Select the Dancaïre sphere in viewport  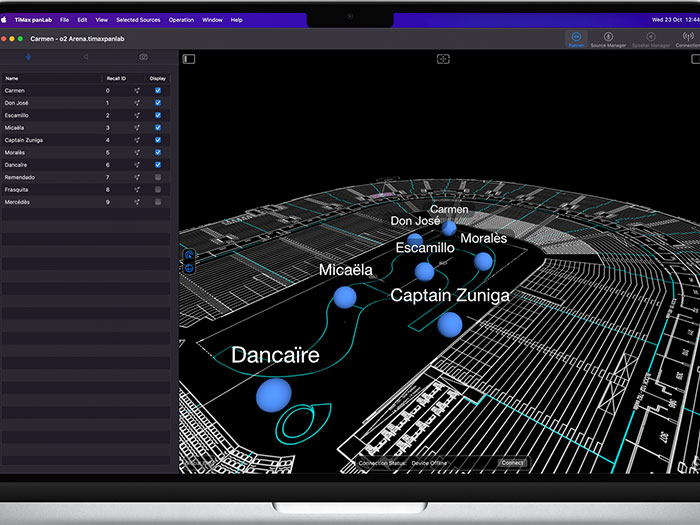pyautogui.click(x=274, y=395)
